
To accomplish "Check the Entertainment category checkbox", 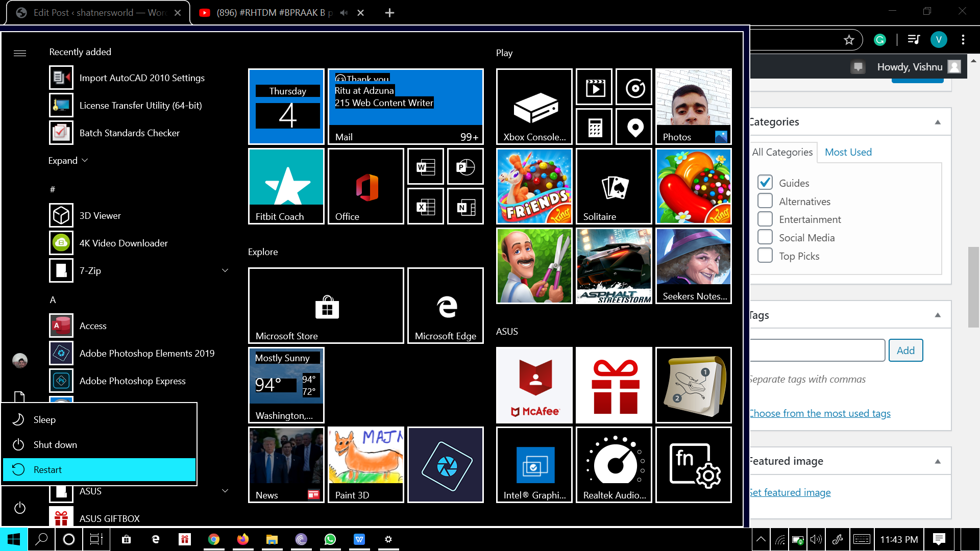I will tap(765, 219).
